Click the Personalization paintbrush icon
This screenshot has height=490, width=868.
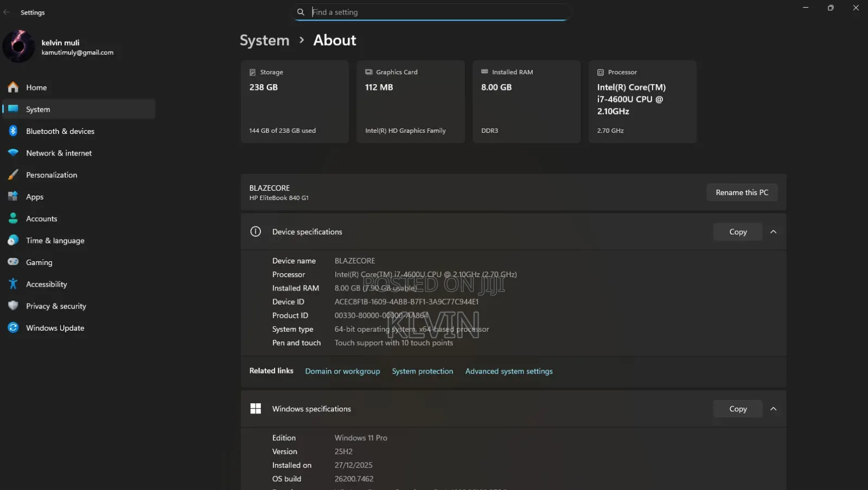[13, 175]
